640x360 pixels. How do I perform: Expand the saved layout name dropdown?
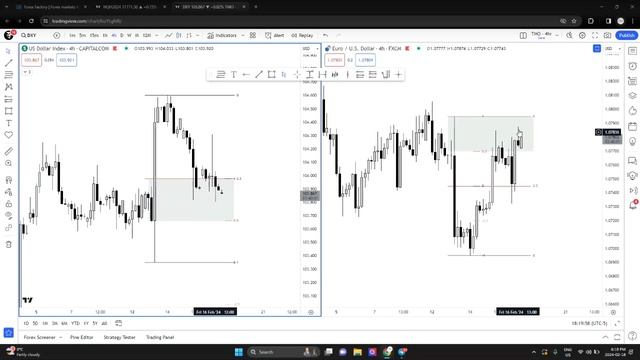tap(557, 36)
